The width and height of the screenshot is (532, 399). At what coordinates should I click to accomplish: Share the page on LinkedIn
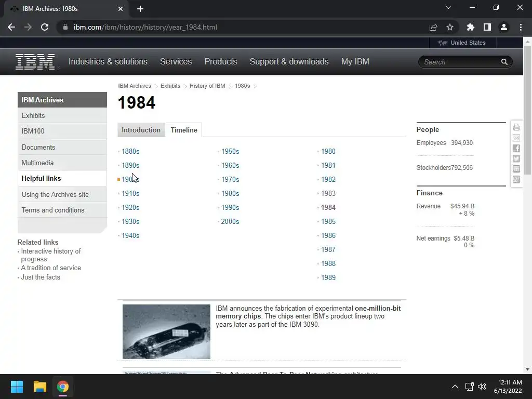click(516, 169)
